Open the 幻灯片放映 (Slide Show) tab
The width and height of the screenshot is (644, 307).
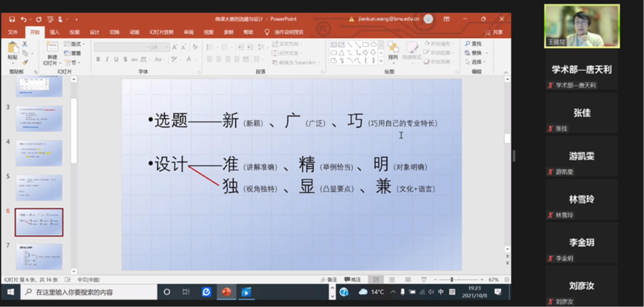161,32
